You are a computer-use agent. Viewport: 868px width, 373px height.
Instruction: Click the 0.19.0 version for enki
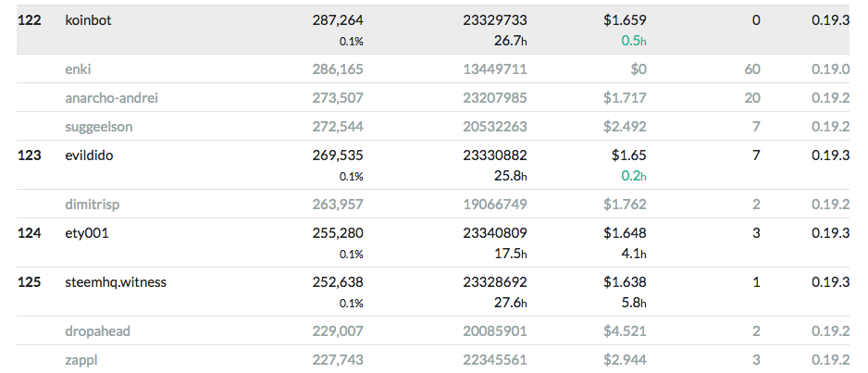(830, 68)
